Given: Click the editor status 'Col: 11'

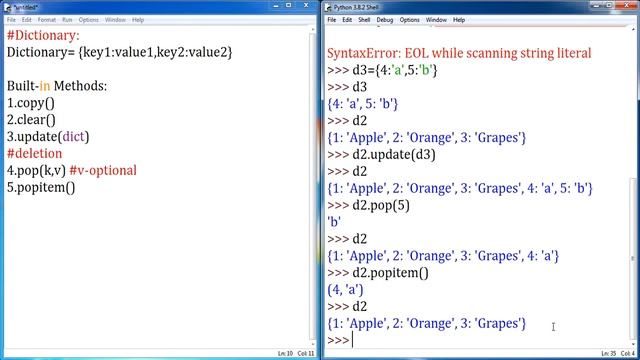Looking at the screenshot, I should coord(306,353).
